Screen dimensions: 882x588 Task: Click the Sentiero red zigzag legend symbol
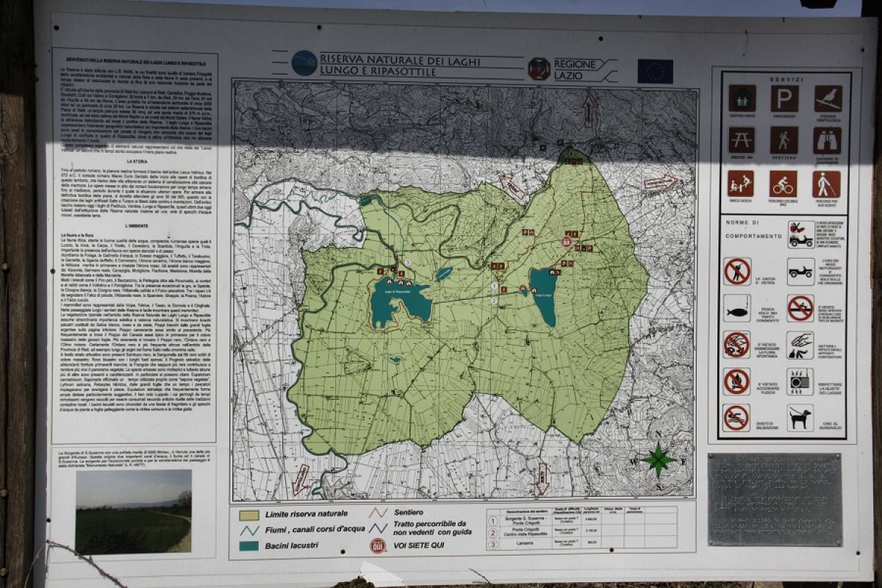tap(378, 512)
